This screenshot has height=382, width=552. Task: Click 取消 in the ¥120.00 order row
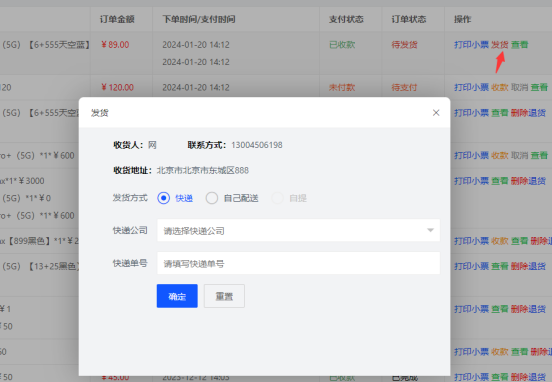[520, 87]
